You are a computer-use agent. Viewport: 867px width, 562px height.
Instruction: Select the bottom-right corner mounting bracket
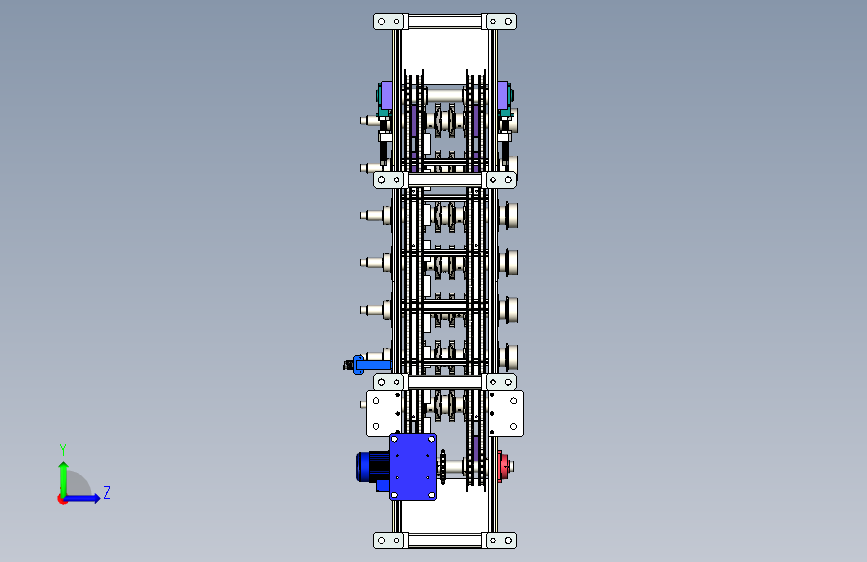pos(499,540)
